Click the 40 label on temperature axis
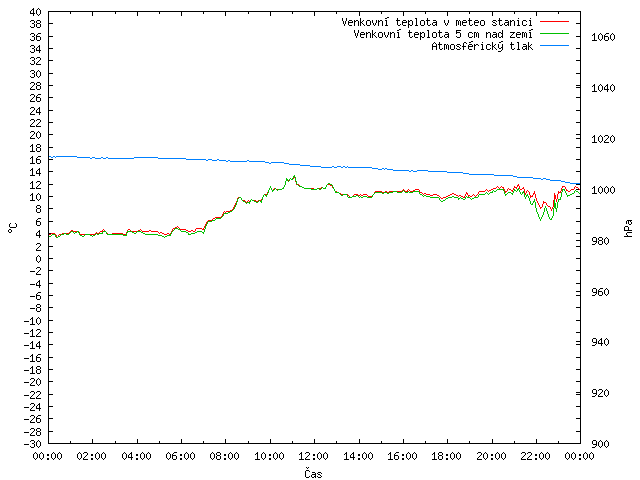Image resolution: width=640 pixels, height=480 pixels. [36, 12]
